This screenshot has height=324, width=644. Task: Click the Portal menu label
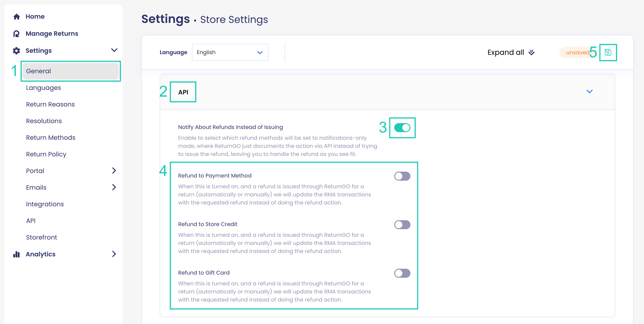point(35,171)
